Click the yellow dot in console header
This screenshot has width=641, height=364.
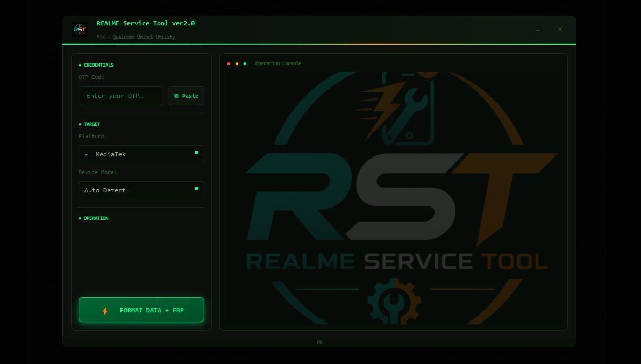click(237, 64)
